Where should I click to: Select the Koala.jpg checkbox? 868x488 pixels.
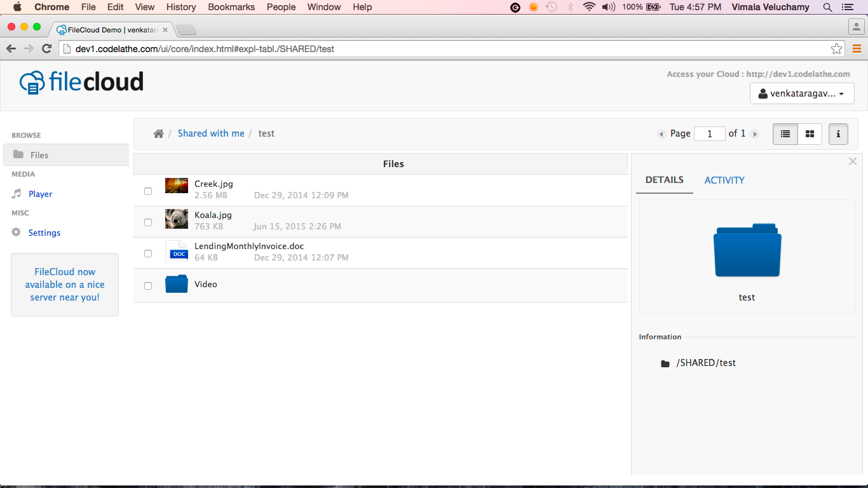click(x=148, y=222)
